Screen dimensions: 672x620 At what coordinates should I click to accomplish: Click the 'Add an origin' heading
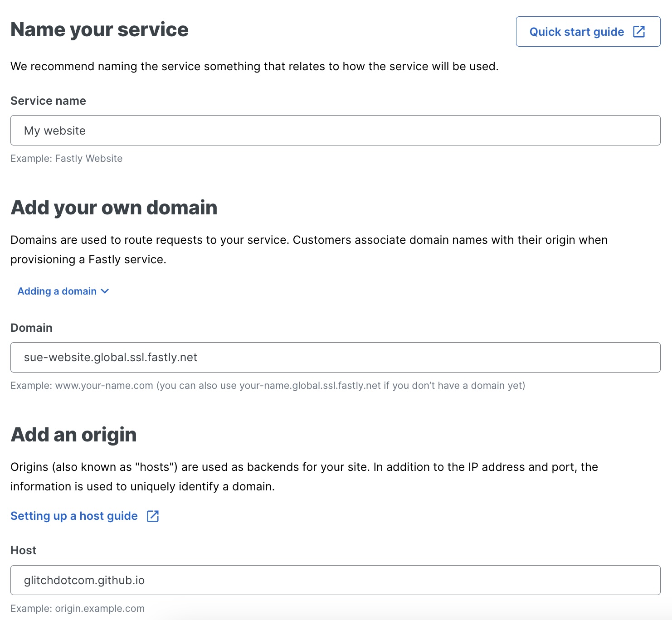point(73,434)
